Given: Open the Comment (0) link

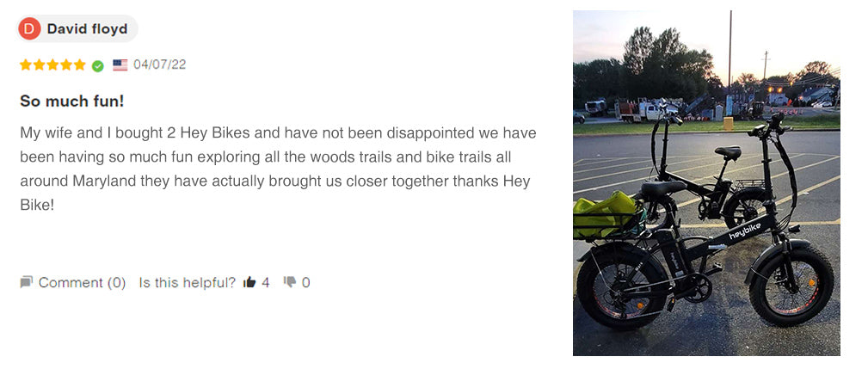Looking at the screenshot, I should pos(82,283).
